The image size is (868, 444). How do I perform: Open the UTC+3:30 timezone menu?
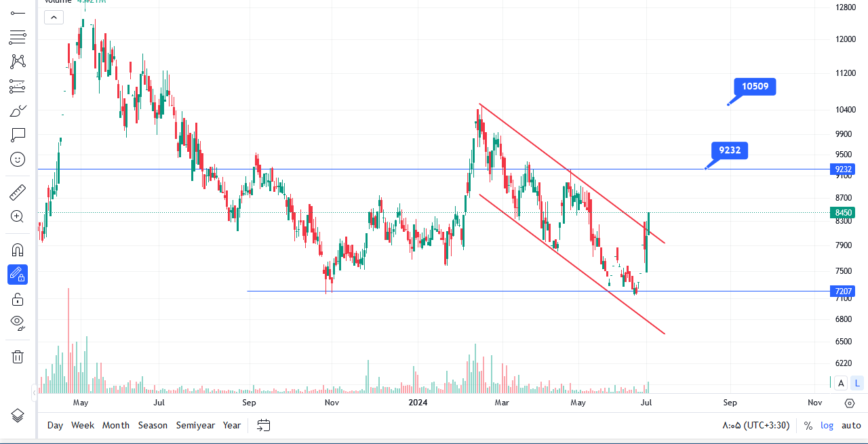(x=756, y=426)
